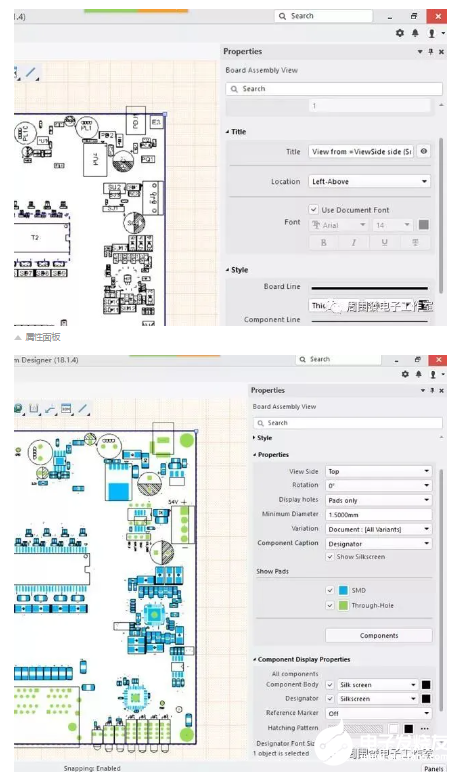Select the route connection tool in lower toolbar
The image size is (459, 772).
(50, 409)
